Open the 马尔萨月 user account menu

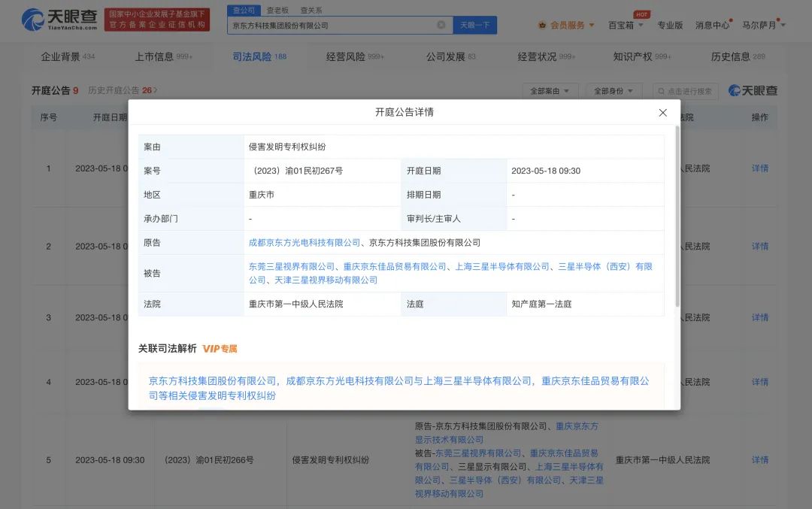point(763,25)
